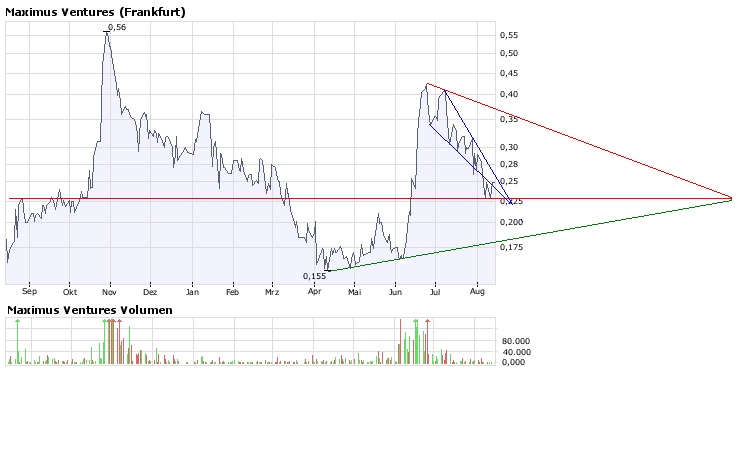The height and width of the screenshot is (475, 738).
Task: Select the 0,175 y-axis label
Action: coord(511,247)
